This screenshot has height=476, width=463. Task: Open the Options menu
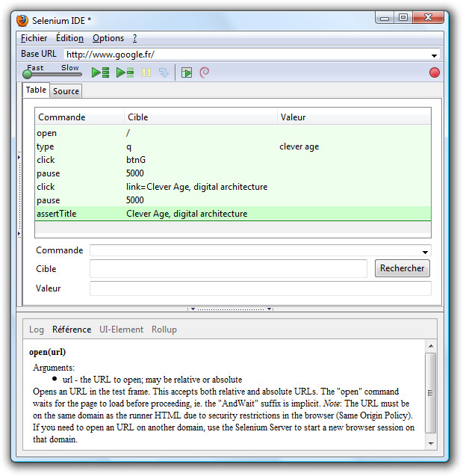coord(108,38)
